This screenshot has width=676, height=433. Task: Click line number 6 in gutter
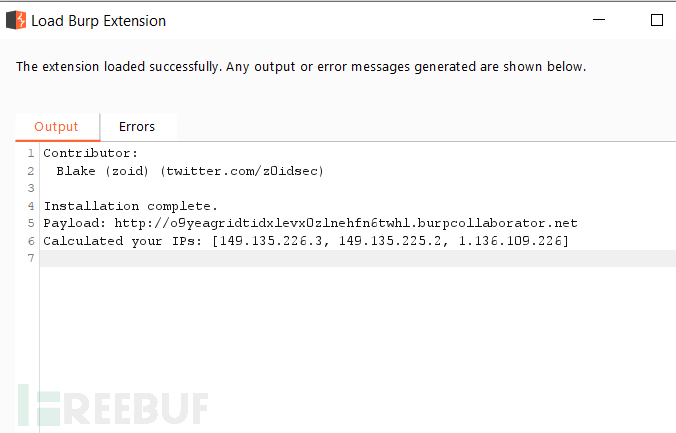tap(31, 241)
